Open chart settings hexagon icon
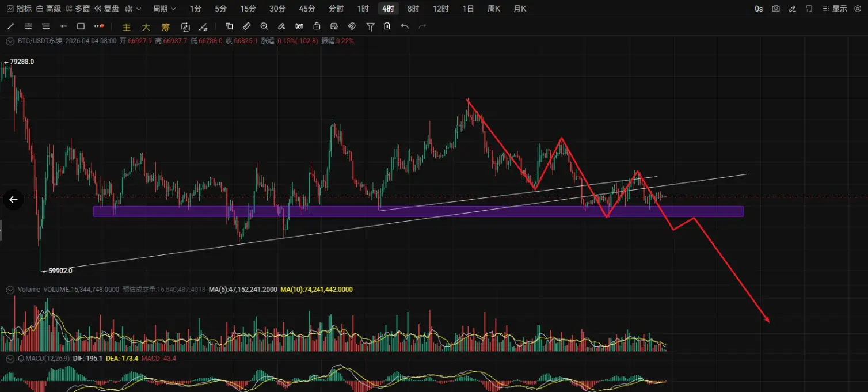868x392 pixels. 858,9
